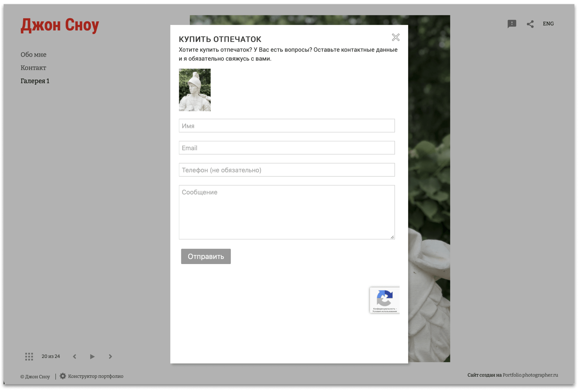Open the Контакт menu item
The width and height of the screenshot is (578, 392).
coord(33,68)
